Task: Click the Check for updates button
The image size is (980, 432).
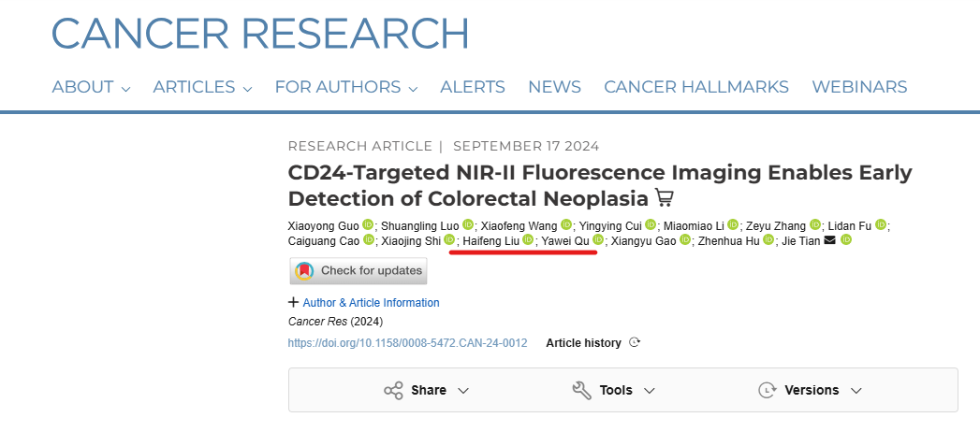Action: [358, 271]
